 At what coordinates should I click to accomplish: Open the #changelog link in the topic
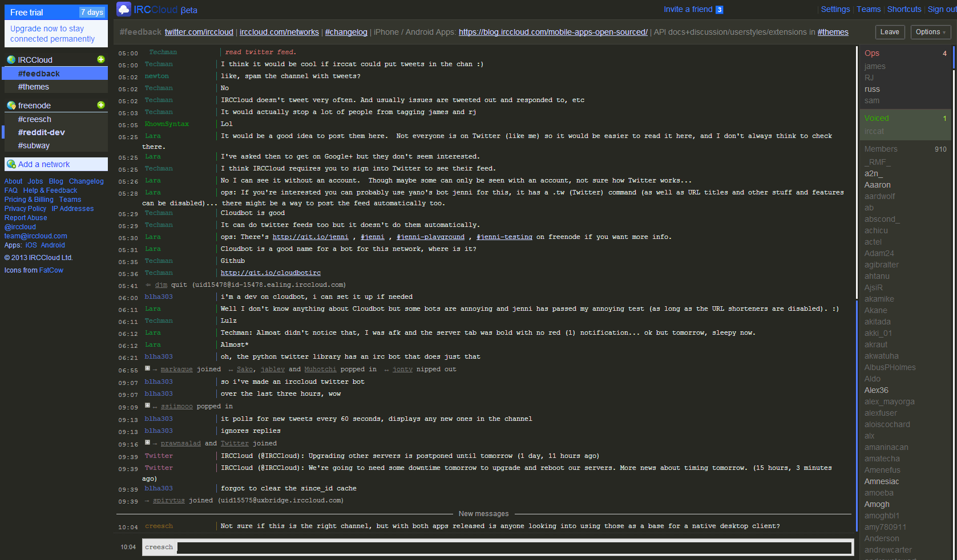click(x=346, y=32)
